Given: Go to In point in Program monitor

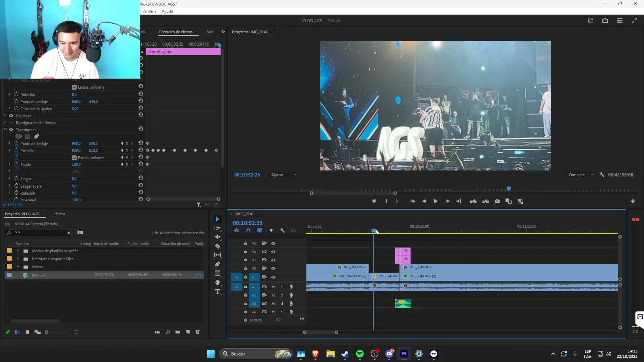Looking at the screenshot, I should point(413,201).
